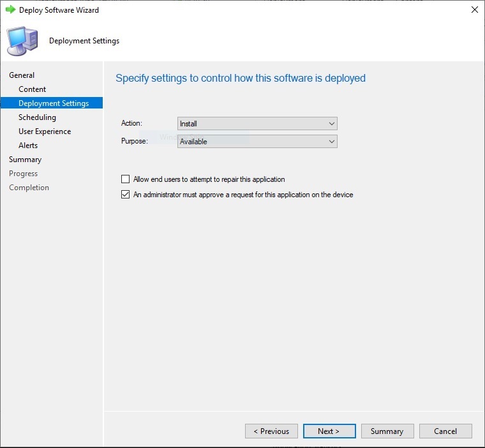Select the highlighted Deployment Settings step
The width and height of the screenshot is (485, 448).
point(54,103)
